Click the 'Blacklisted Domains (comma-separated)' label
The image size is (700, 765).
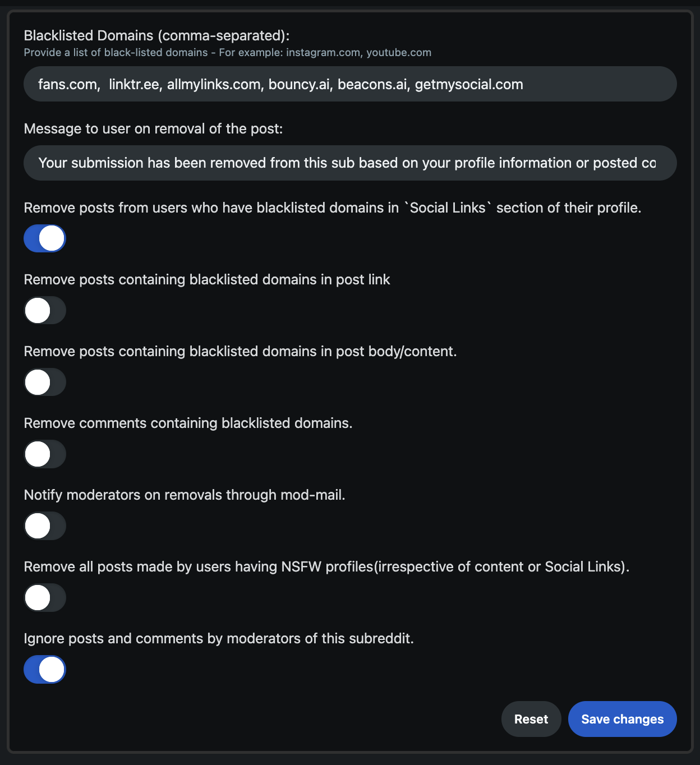[x=156, y=35]
